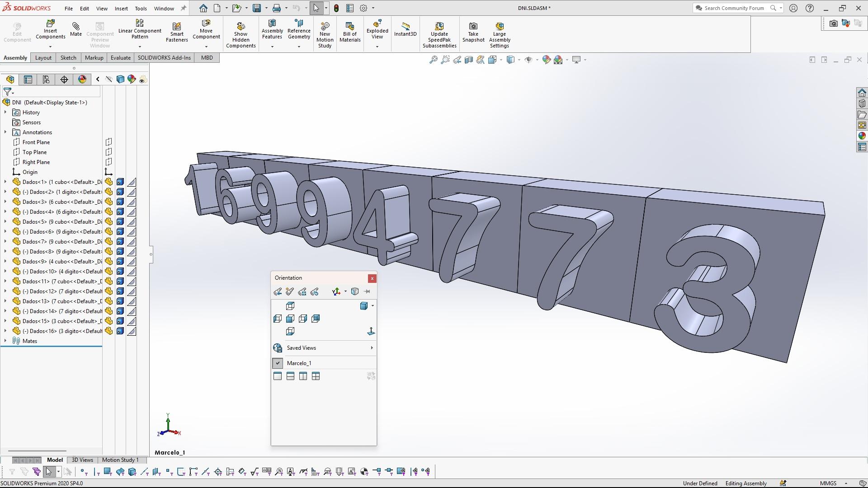Image resolution: width=868 pixels, height=488 pixels.
Task: Switch to SOLIDWORKS Add-Ins tab
Action: click(164, 58)
